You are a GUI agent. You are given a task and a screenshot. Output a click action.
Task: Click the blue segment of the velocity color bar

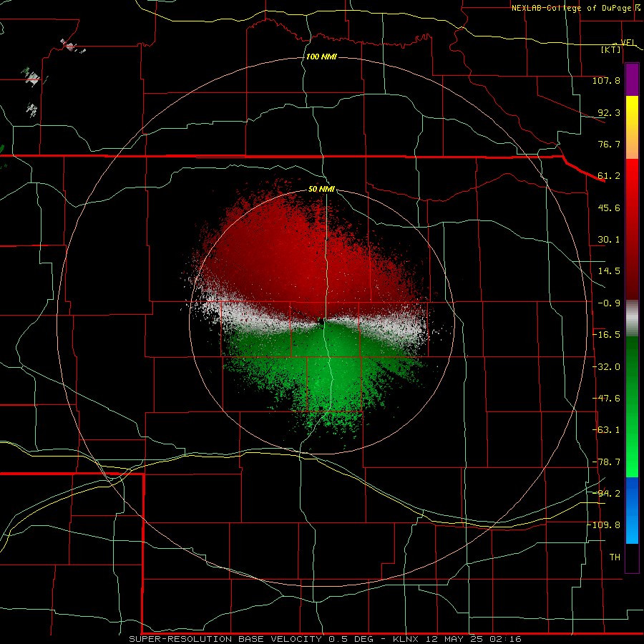coord(632,510)
